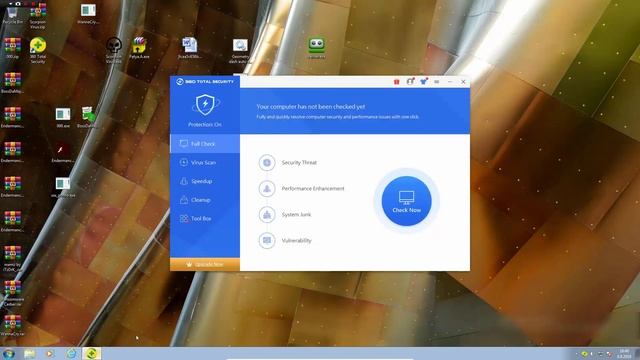Screen dimensions: 640x360
Task: Go to the Cleanup section
Action: pos(204,200)
